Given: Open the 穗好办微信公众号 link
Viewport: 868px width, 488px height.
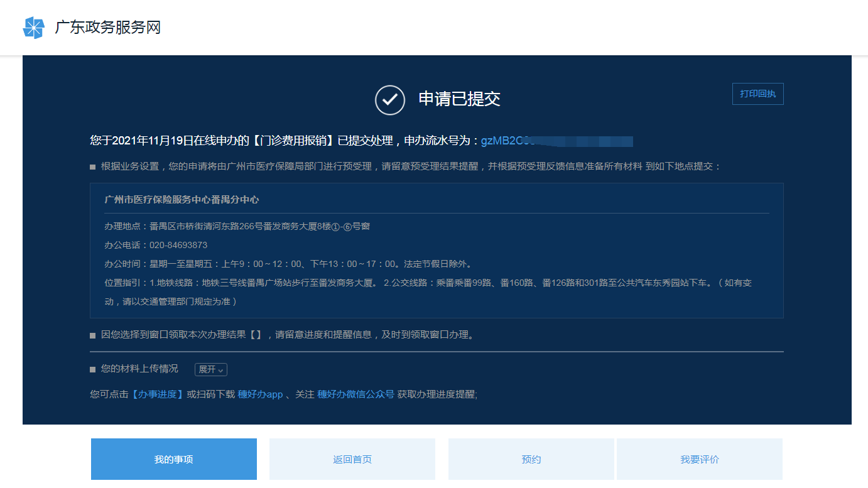Looking at the screenshot, I should (355, 394).
